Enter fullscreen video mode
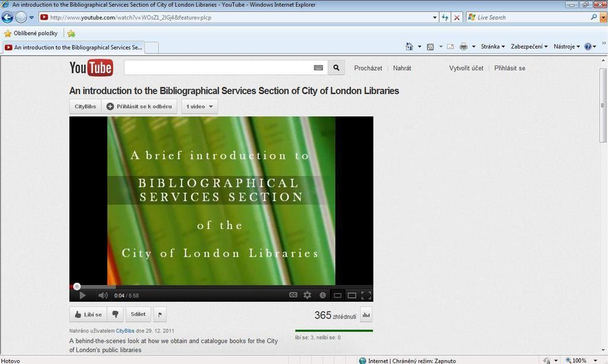Viewport: 608px width, 364px height. 366,296
